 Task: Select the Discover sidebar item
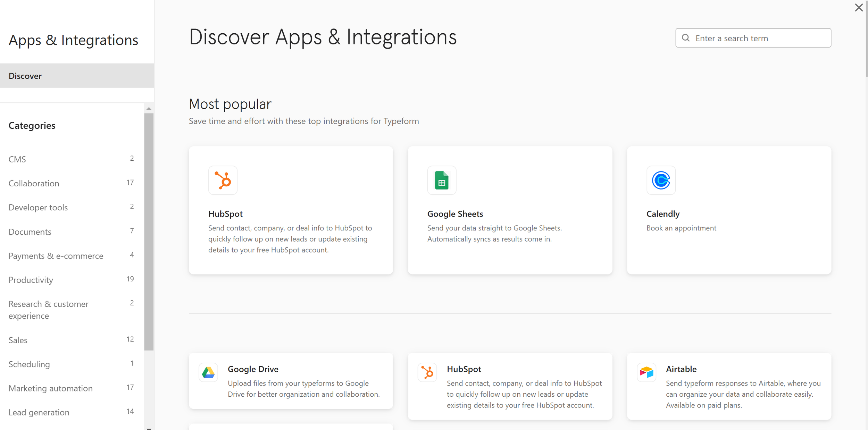(x=25, y=76)
